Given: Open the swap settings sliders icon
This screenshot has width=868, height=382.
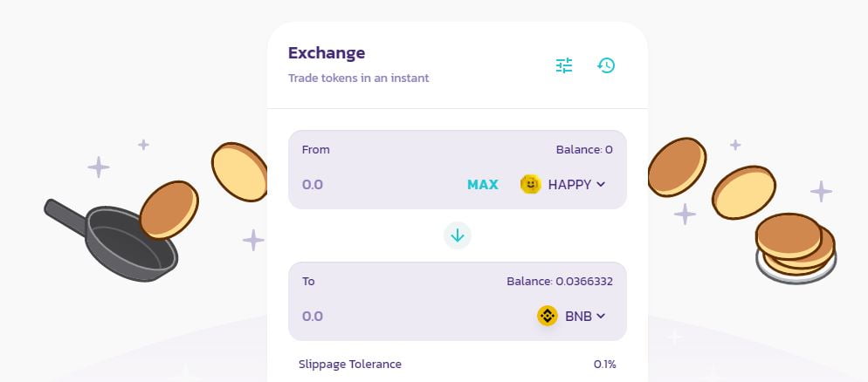Looking at the screenshot, I should (x=564, y=65).
